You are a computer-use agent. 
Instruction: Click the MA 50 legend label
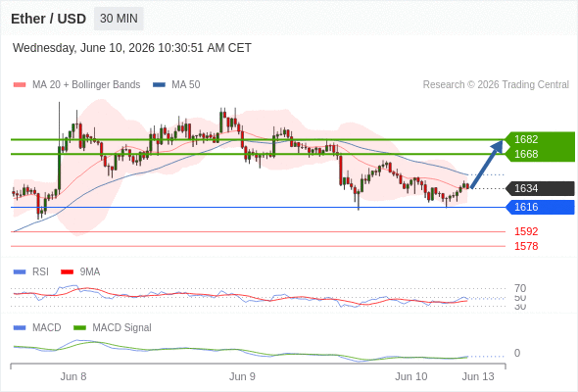point(186,85)
